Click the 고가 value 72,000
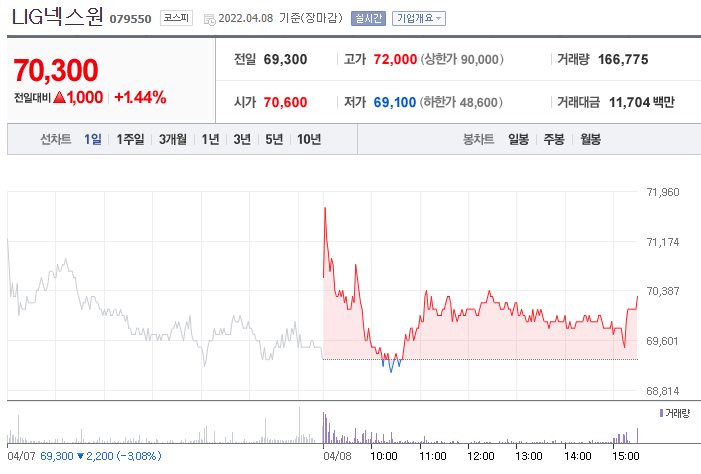The height and width of the screenshot is (474, 701). click(395, 59)
